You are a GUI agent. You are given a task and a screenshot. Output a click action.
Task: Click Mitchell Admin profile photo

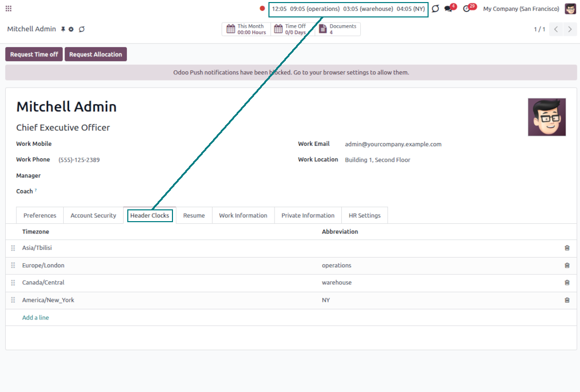click(547, 117)
